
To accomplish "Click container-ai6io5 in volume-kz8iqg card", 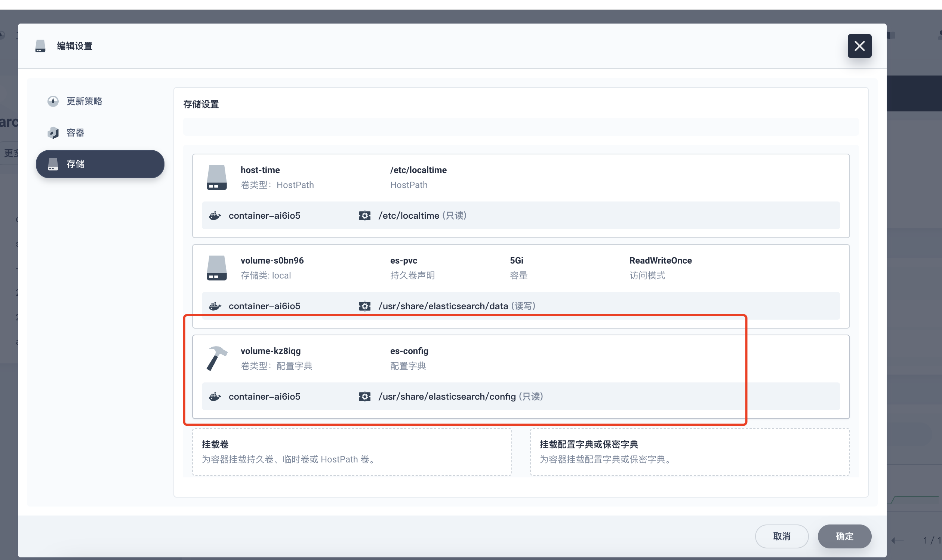I will 264,397.
